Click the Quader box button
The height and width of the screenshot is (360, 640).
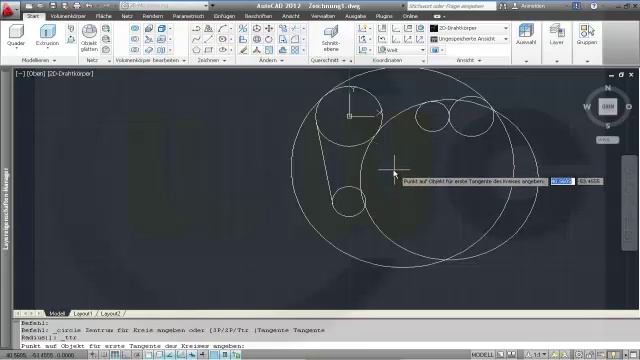(x=16, y=36)
